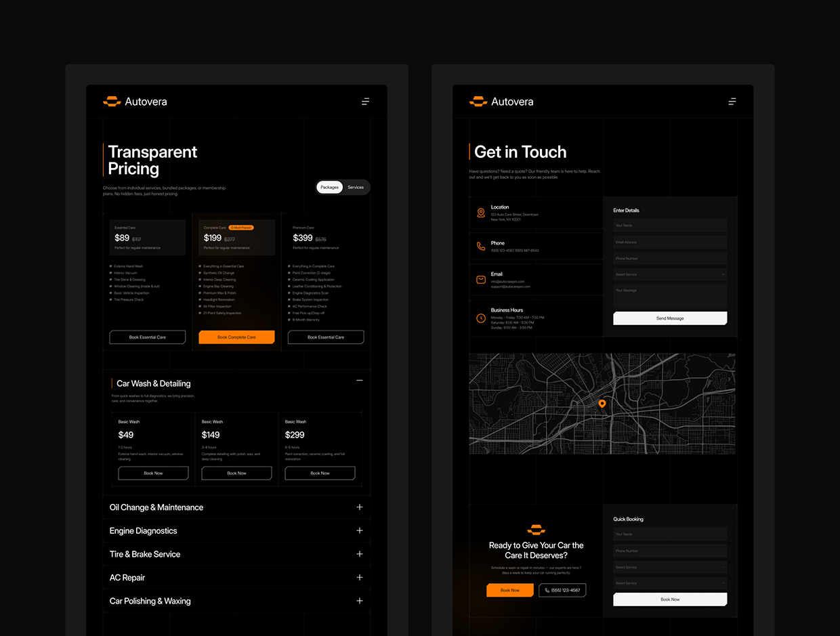840x636 pixels.
Task: Expand the Tire & Brake Service section
Action: click(x=360, y=553)
